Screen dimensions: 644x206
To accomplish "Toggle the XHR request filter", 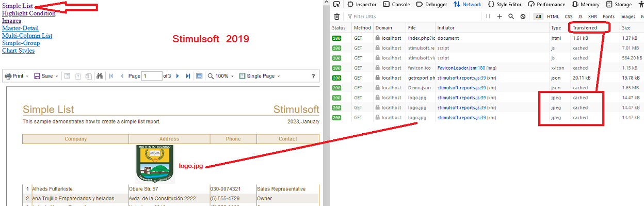I will (593, 17).
